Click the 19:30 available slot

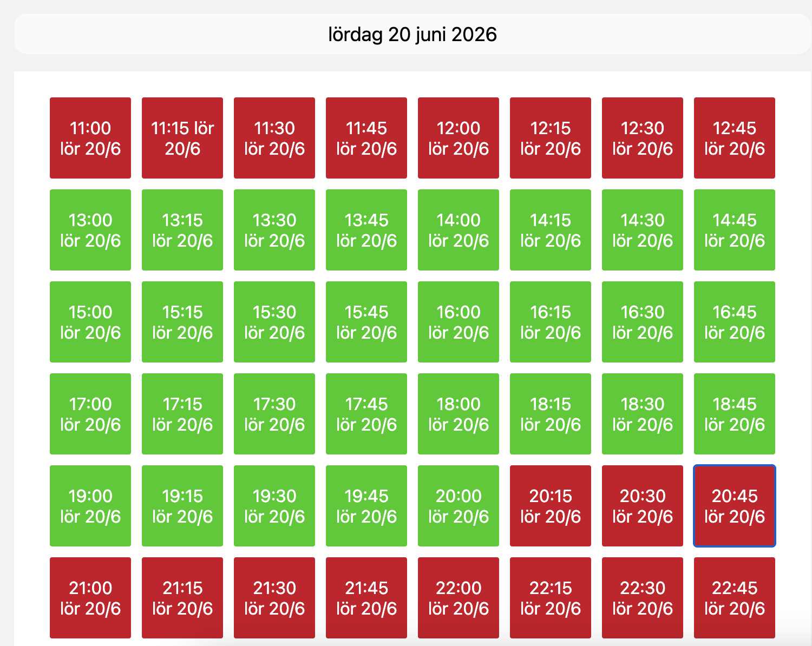(x=274, y=506)
